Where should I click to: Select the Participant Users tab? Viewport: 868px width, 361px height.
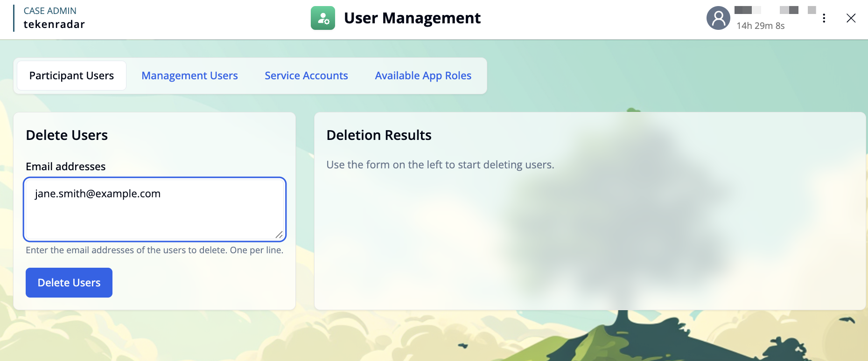coord(71,76)
